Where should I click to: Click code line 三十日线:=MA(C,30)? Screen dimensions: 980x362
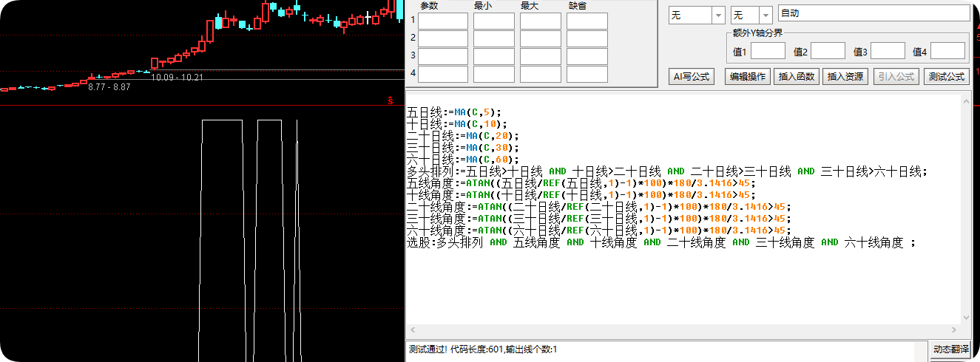(x=463, y=148)
